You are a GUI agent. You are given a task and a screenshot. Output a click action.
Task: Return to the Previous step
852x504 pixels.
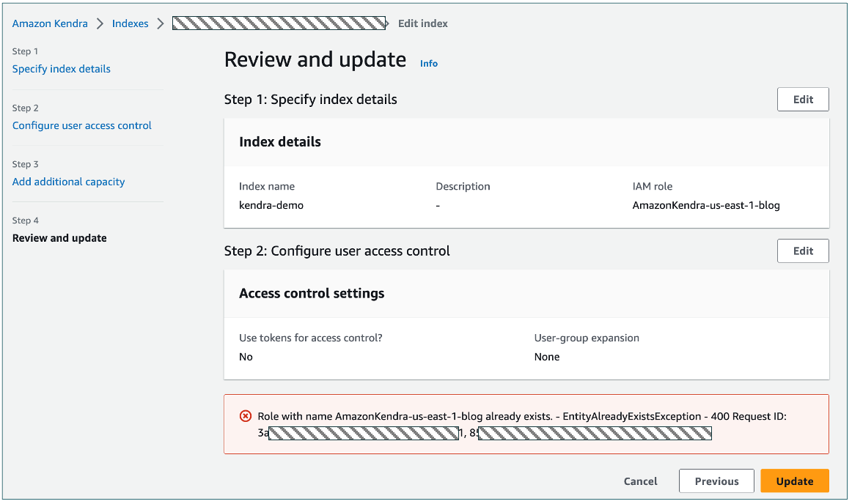(x=716, y=481)
